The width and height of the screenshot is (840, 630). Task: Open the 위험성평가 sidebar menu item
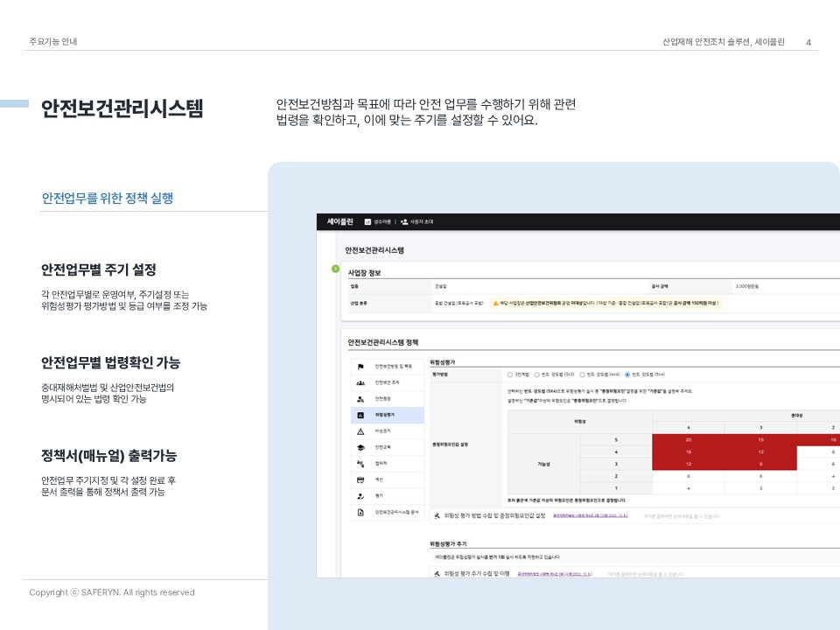click(x=387, y=415)
